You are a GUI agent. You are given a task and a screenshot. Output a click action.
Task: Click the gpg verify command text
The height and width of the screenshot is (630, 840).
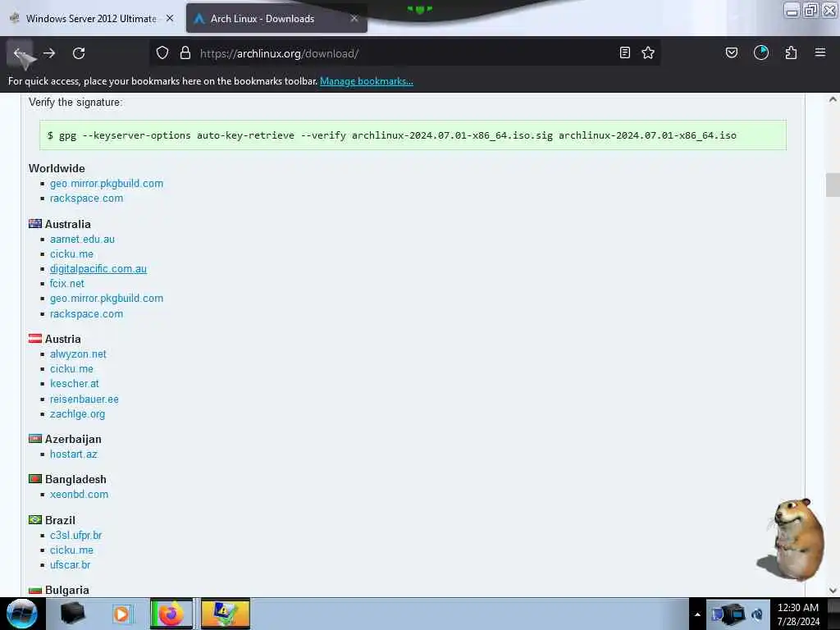click(391, 135)
